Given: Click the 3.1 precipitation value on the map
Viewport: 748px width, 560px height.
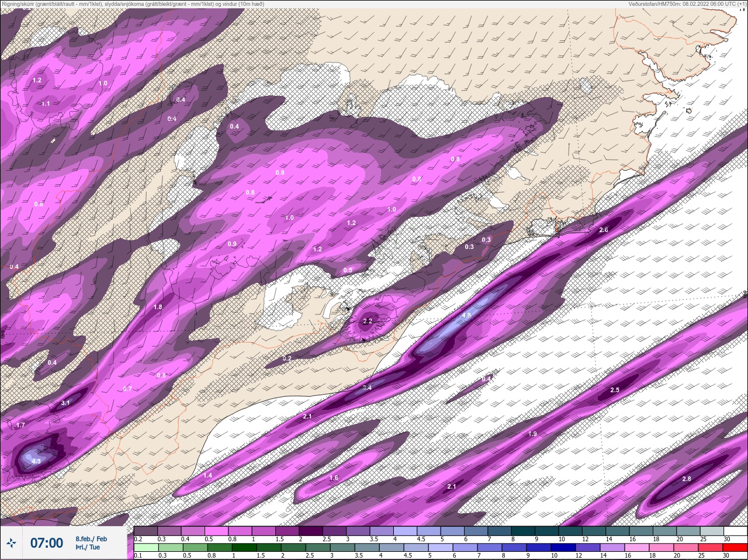Looking at the screenshot, I should click(65, 403).
